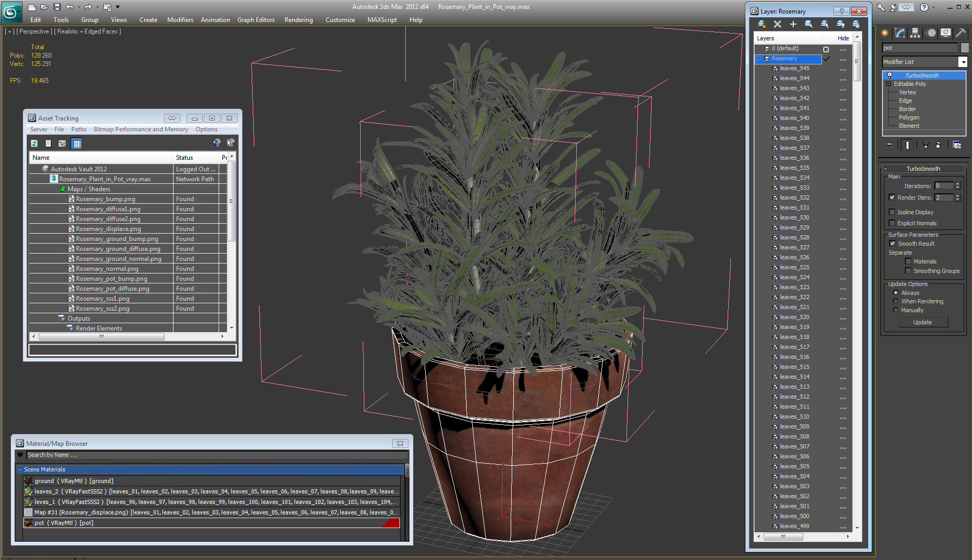Click Perspective viewport label
972x560 pixels.
coord(34,31)
